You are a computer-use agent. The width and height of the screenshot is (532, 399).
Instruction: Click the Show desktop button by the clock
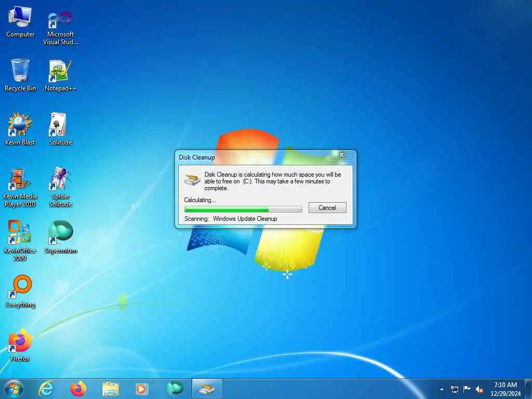point(528,389)
